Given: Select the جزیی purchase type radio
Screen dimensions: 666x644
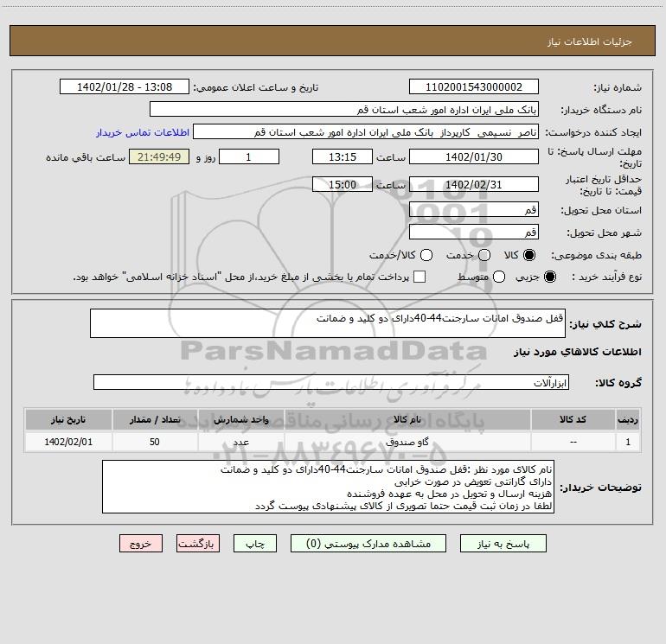Looking at the screenshot, I should pyautogui.click(x=550, y=277).
